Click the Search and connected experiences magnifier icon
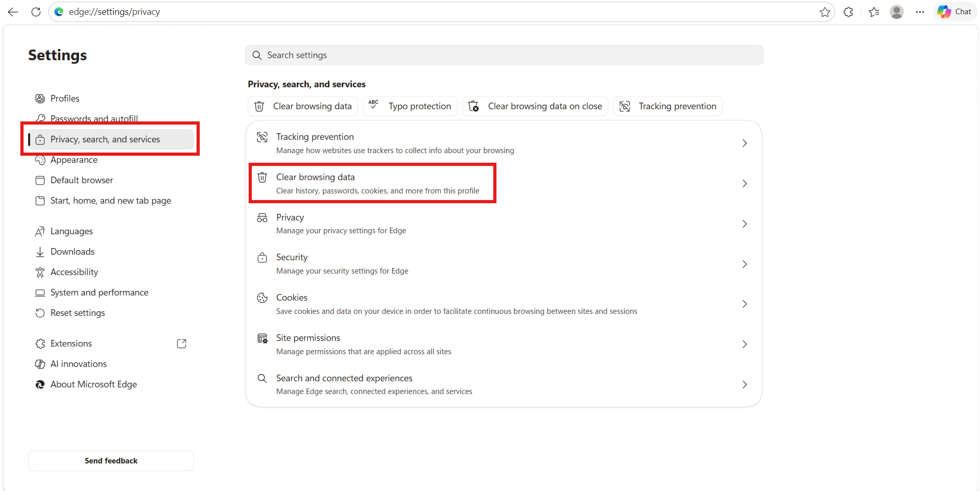The width and height of the screenshot is (980, 491). click(262, 378)
